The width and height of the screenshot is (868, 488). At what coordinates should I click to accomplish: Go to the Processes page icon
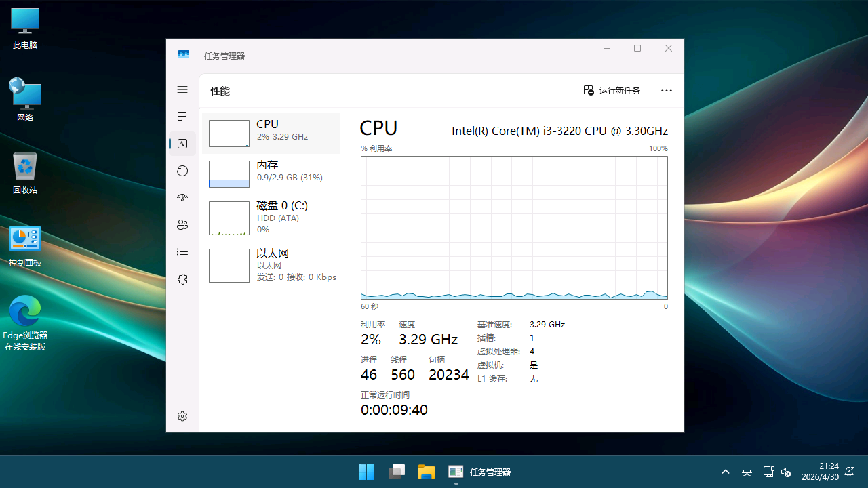pos(182,117)
